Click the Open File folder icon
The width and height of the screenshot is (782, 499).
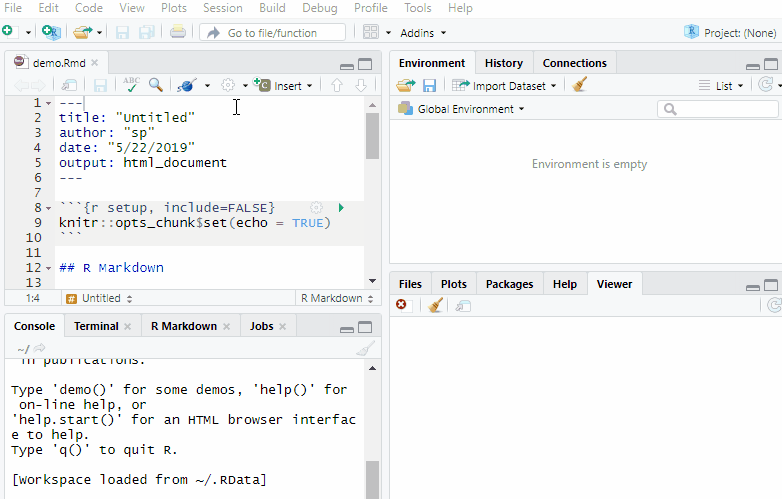82,32
